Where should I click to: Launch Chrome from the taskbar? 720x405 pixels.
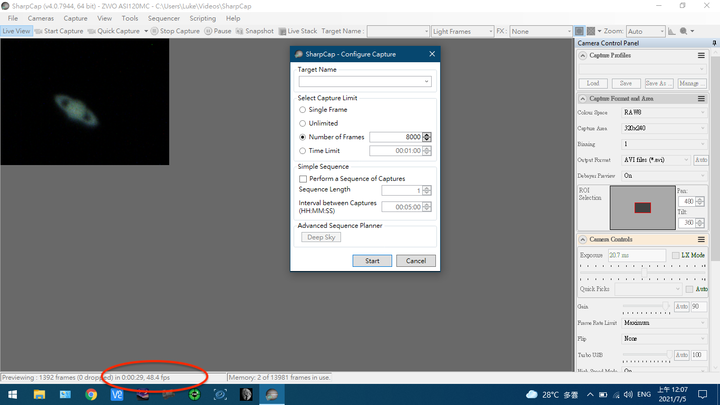(91, 395)
